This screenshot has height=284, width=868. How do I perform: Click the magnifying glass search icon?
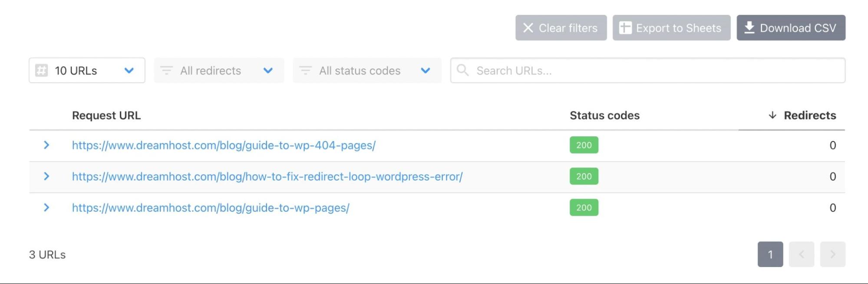463,70
